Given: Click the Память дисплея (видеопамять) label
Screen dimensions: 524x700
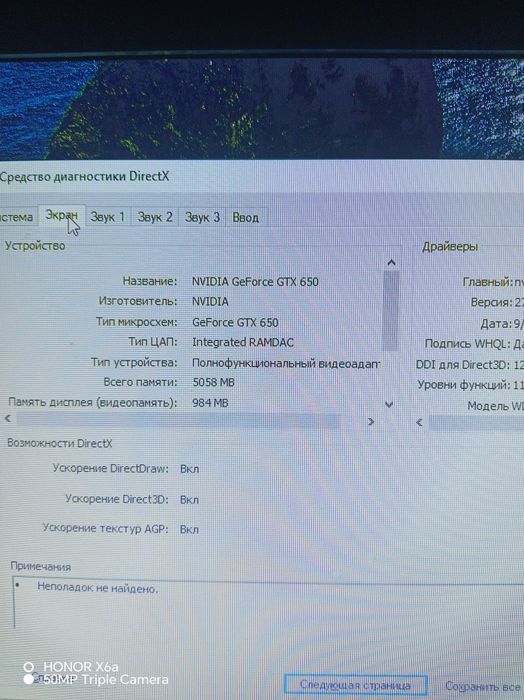Looking at the screenshot, I should 92,403.
